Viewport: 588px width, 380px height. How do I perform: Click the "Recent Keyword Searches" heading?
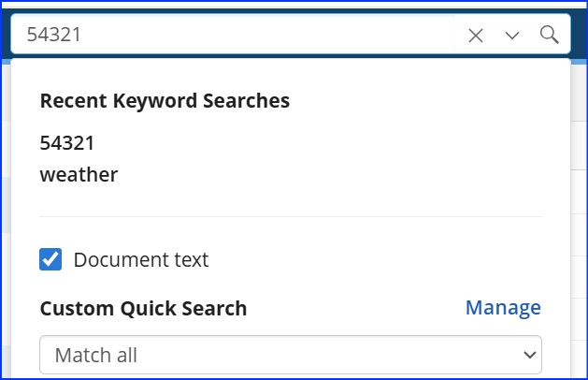click(165, 100)
